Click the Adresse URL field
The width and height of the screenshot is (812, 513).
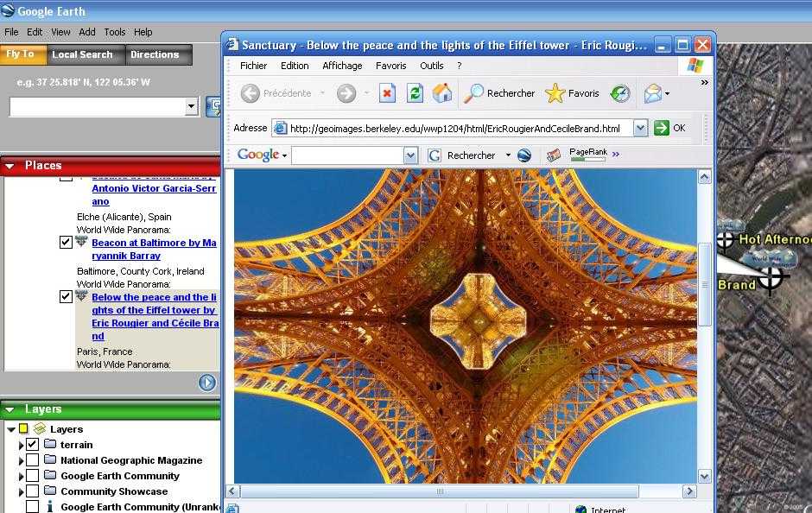pos(454,128)
